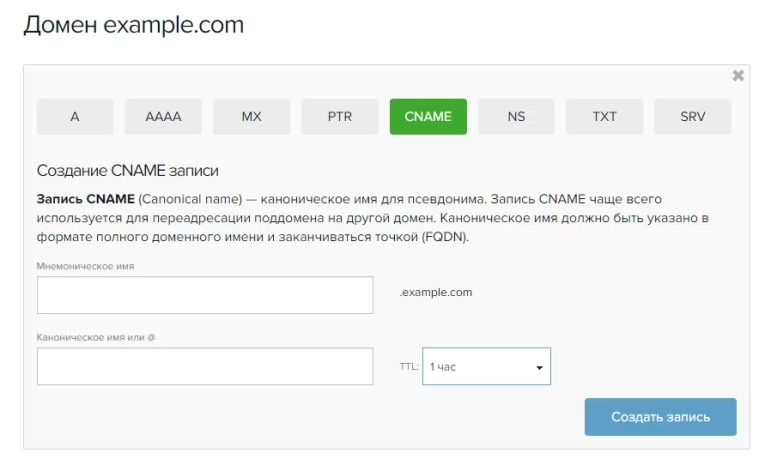
Task: Click the Каноническое имя или @ label
Action: click(96, 337)
